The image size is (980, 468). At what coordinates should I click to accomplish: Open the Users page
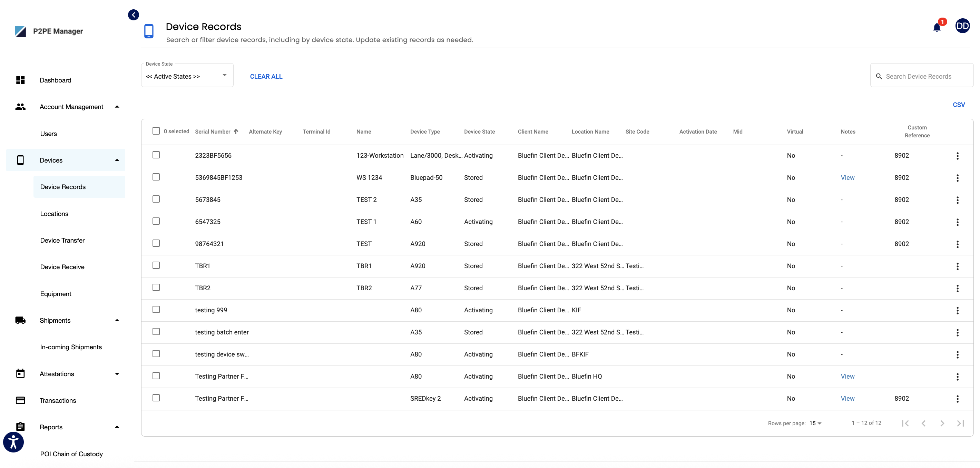49,134
